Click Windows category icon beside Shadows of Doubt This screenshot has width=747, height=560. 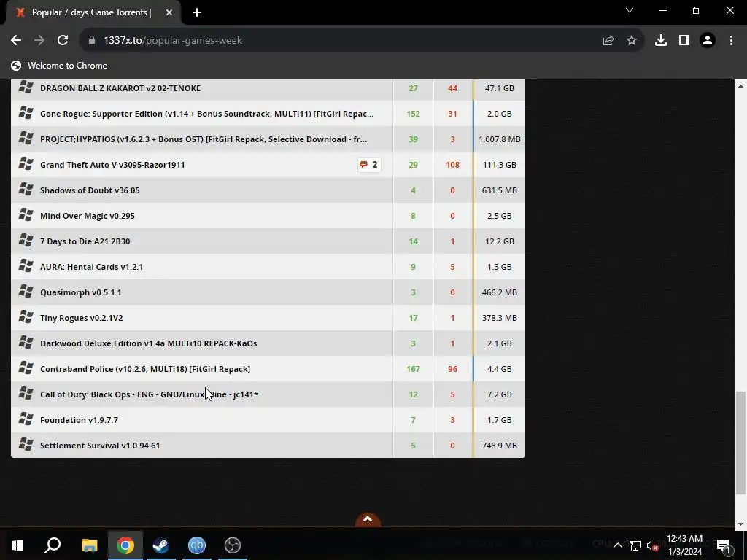(x=26, y=190)
